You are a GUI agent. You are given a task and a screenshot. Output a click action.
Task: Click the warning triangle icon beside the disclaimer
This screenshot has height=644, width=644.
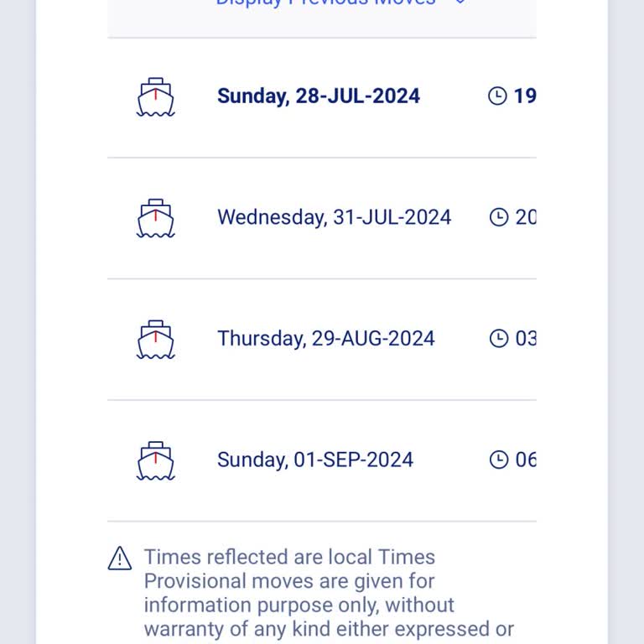click(120, 558)
